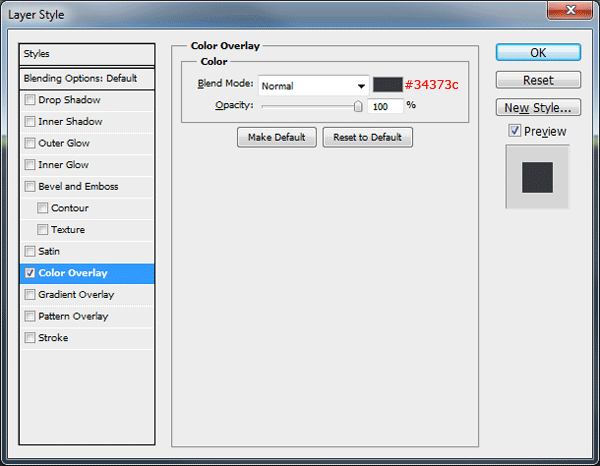Select the Satin style label
The height and width of the screenshot is (466, 600).
click(x=49, y=251)
